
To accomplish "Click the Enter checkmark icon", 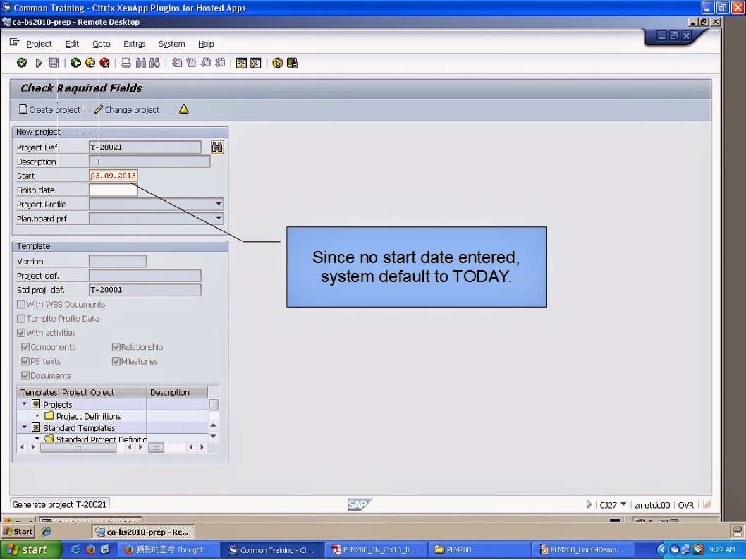I will [x=22, y=63].
